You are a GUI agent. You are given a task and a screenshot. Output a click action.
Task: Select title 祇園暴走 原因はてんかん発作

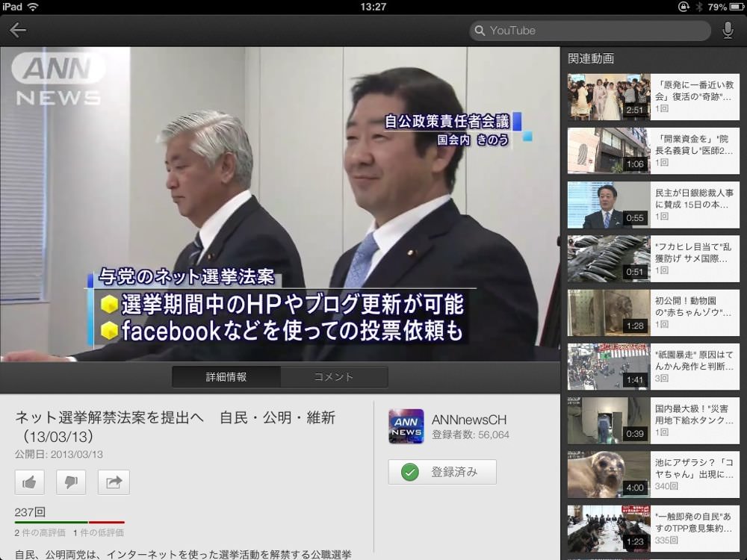coord(694,361)
